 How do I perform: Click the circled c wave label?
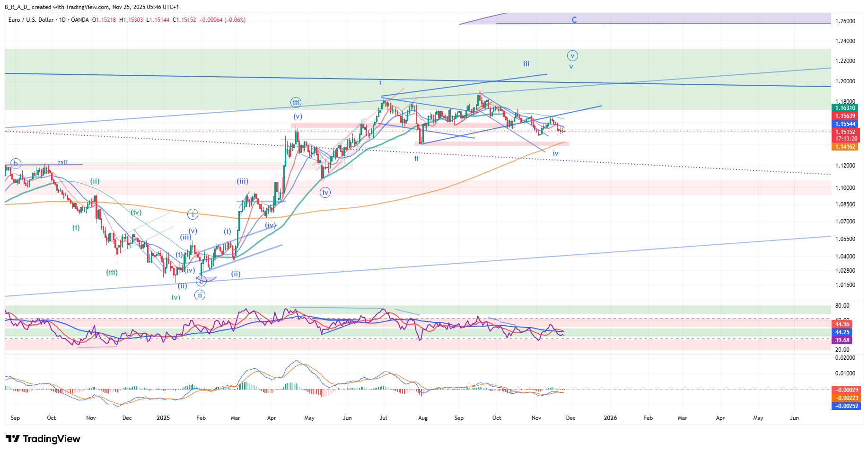pyautogui.click(x=201, y=281)
